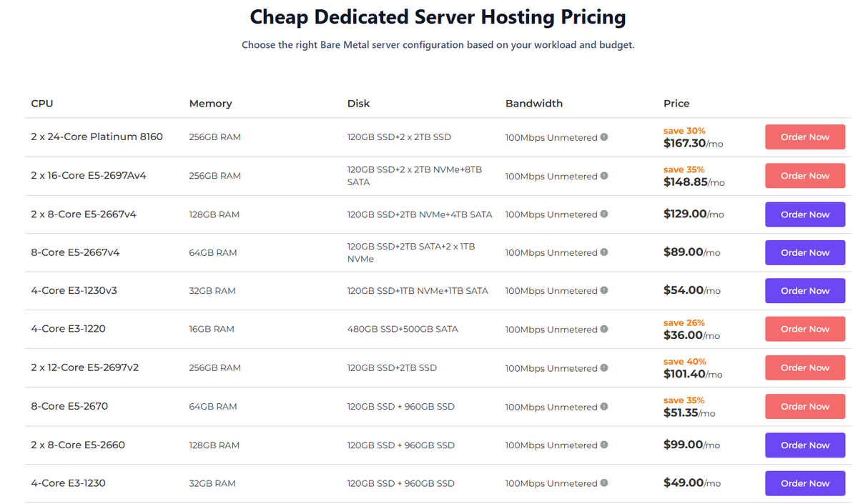Click the $89.00/mo price
This screenshot has width=858, height=504.
(x=691, y=252)
